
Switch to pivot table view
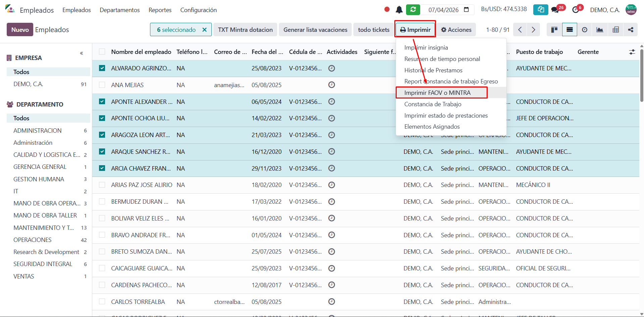[615, 30]
